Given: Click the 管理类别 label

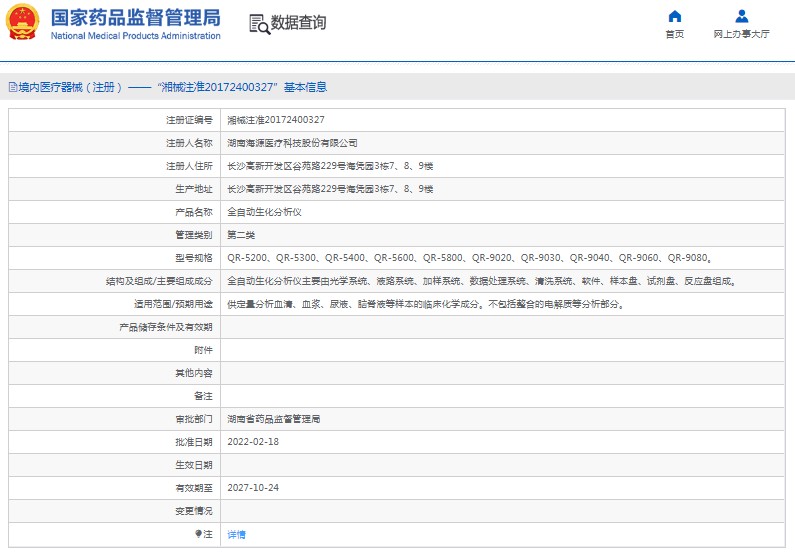Looking at the screenshot, I should tap(194, 235).
